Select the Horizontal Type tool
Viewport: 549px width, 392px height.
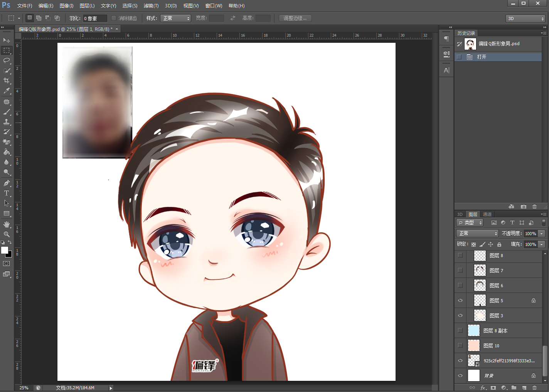[7, 193]
